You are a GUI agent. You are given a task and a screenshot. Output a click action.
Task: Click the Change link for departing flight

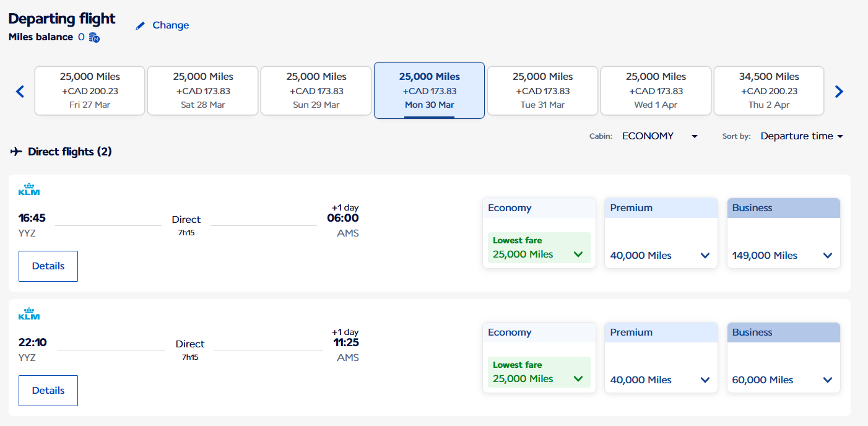click(170, 25)
